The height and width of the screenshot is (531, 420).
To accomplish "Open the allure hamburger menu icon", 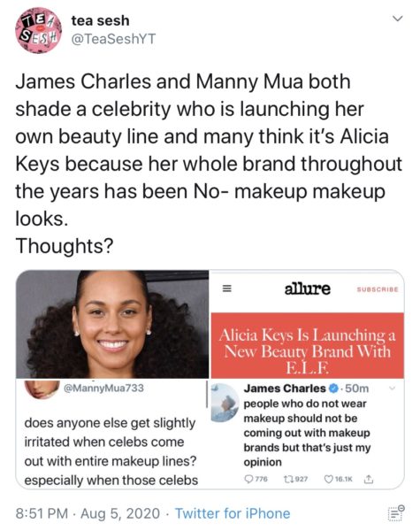I will coord(226,289).
